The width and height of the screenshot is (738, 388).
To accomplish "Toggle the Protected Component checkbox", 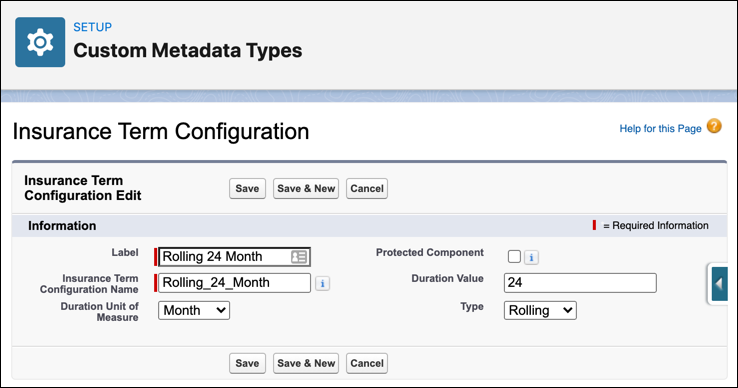I will tap(514, 257).
